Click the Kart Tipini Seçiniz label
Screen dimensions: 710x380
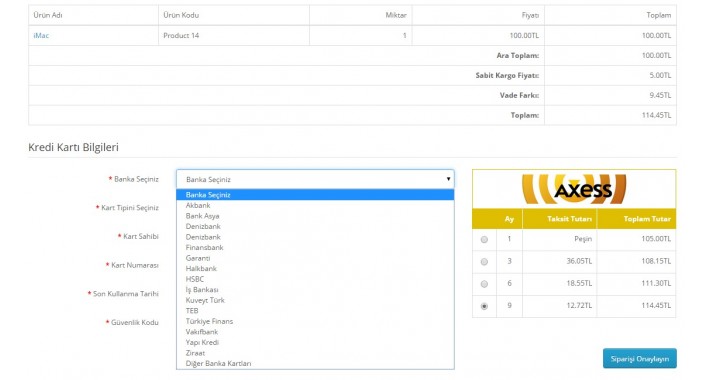point(130,207)
